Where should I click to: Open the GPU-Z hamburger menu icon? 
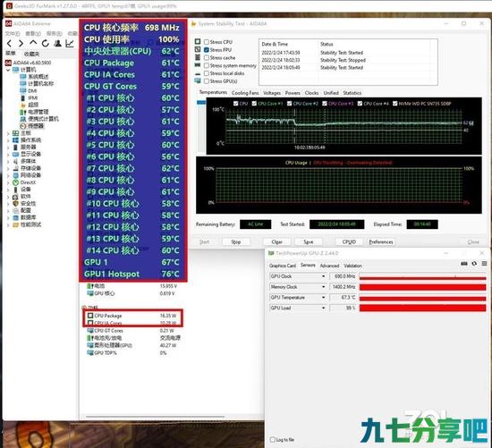[485, 264]
